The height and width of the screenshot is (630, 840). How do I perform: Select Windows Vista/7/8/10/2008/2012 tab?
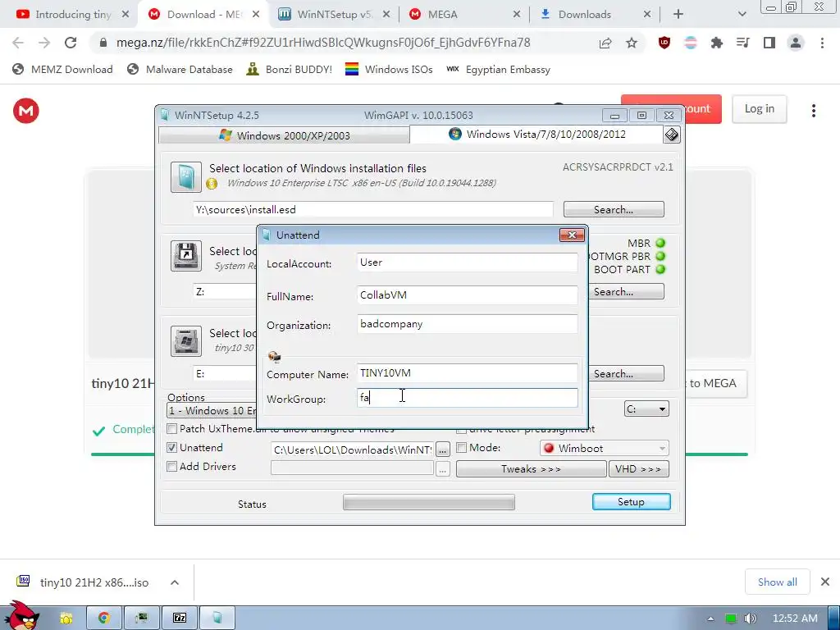click(536, 134)
